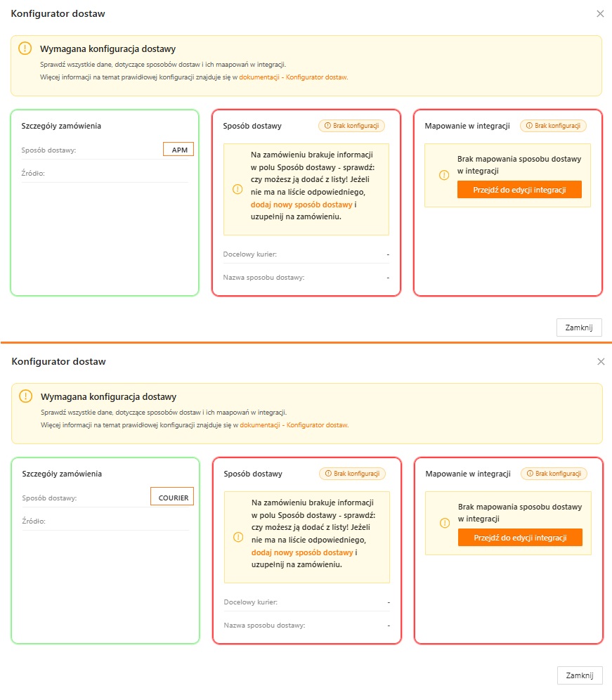Click the warning icon beside the delivery-method note in the APM dialog
The image size is (612, 700).
click(237, 189)
